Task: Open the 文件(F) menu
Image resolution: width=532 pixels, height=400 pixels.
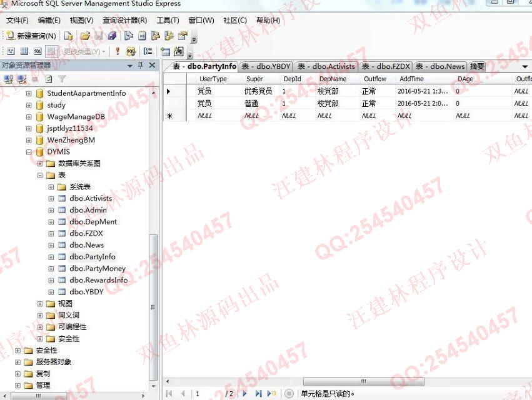Action: [x=18, y=21]
